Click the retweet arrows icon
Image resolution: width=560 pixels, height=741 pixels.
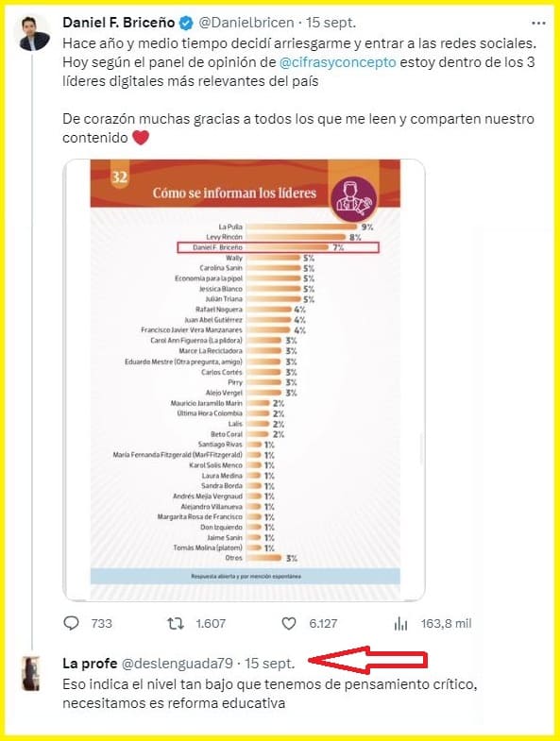point(176,624)
